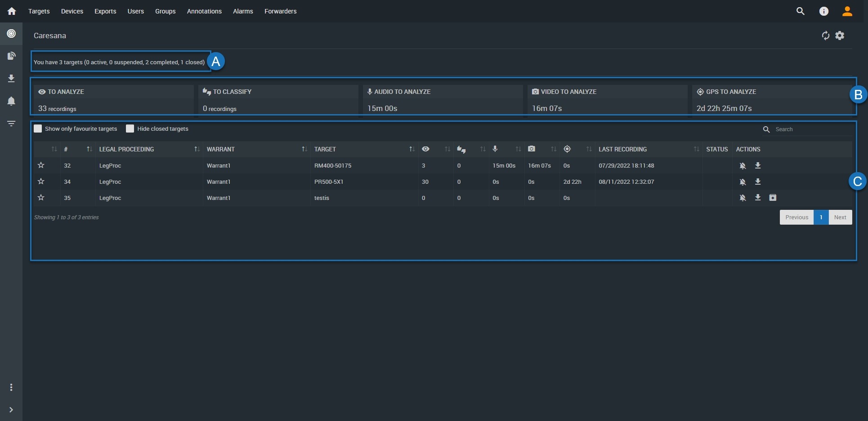Open the three-dot more menu in sidebar
The image size is (868, 421).
tap(11, 387)
